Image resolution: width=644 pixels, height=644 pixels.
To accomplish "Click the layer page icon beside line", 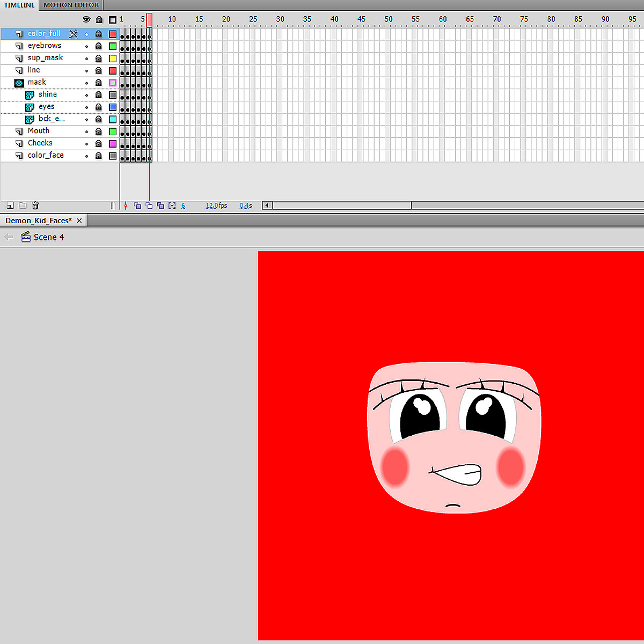I will coord(19,70).
